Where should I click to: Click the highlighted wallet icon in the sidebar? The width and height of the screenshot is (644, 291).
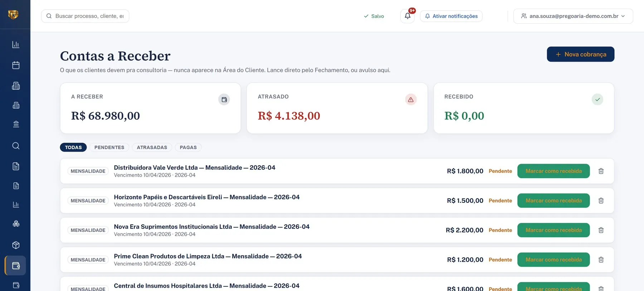point(15,266)
